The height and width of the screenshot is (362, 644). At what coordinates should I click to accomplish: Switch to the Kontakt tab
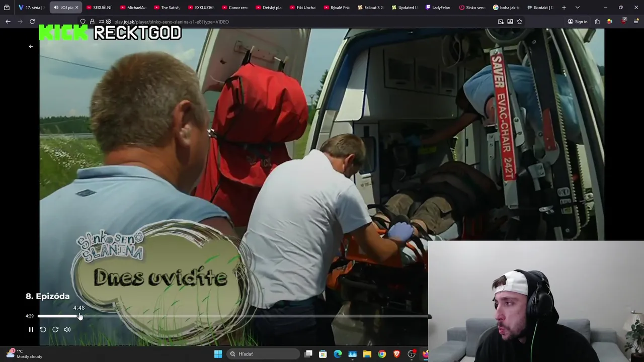click(x=540, y=8)
